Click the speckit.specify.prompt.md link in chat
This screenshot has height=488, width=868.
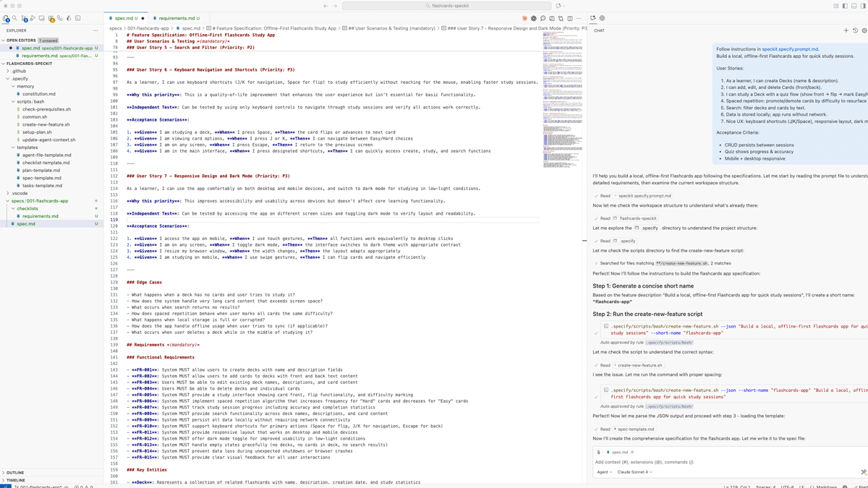[x=790, y=49]
